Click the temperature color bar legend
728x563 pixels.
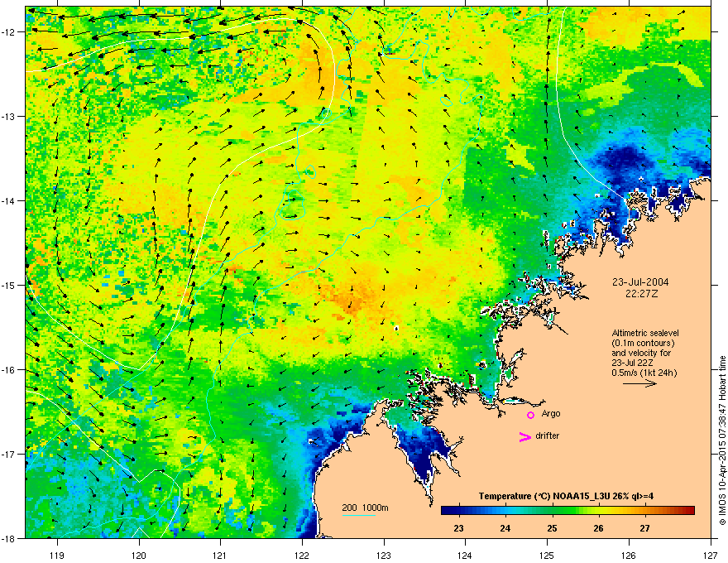click(x=568, y=510)
